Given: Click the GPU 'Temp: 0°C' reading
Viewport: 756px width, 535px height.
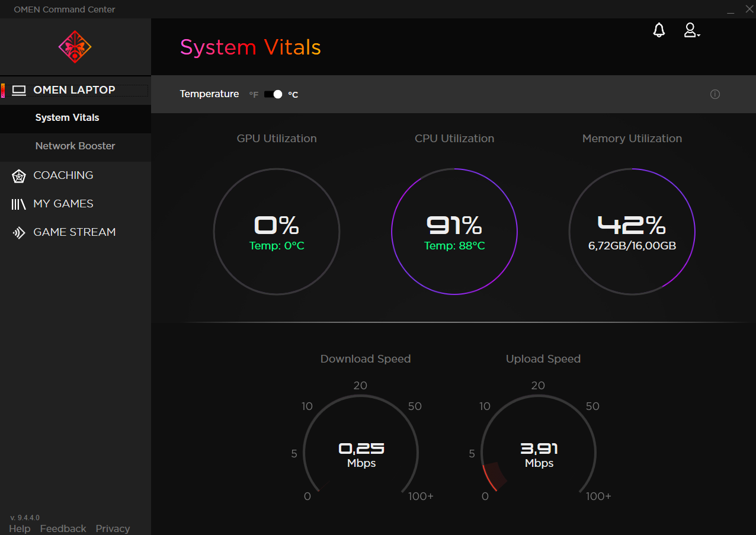Looking at the screenshot, I should point(277,246).
